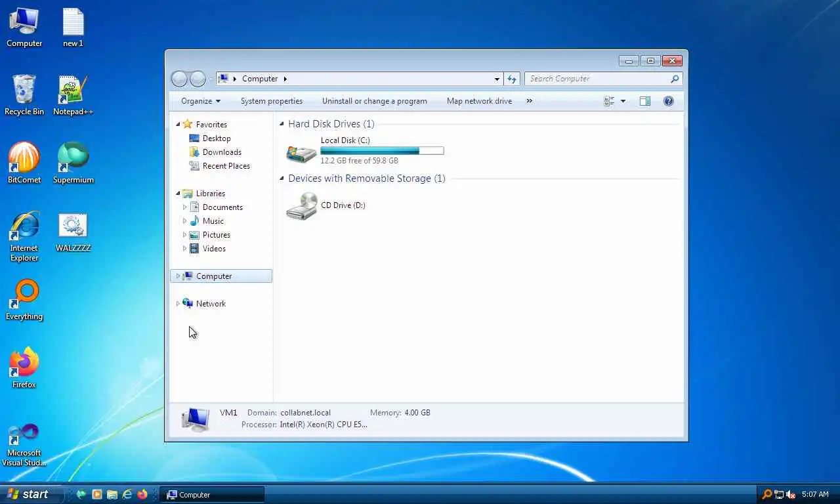840x504 pixels.
Task: Select the Supermium desktop shortcut
Action: coord(73,163)
